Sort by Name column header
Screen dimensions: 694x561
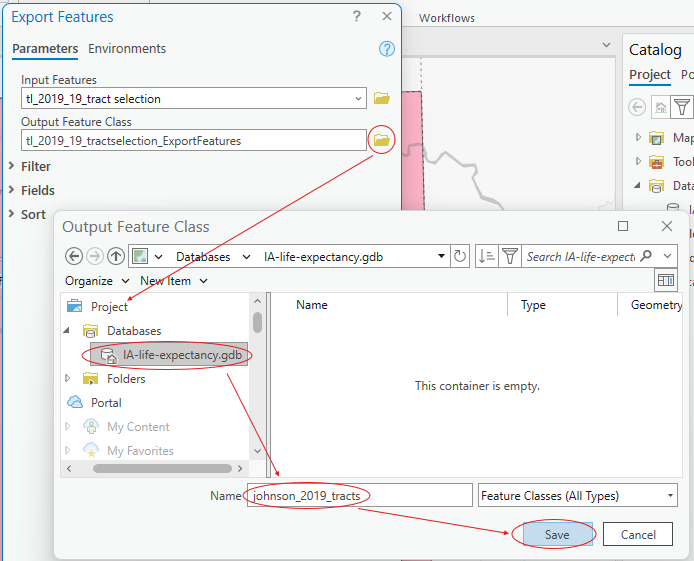(x=312, y=305)
